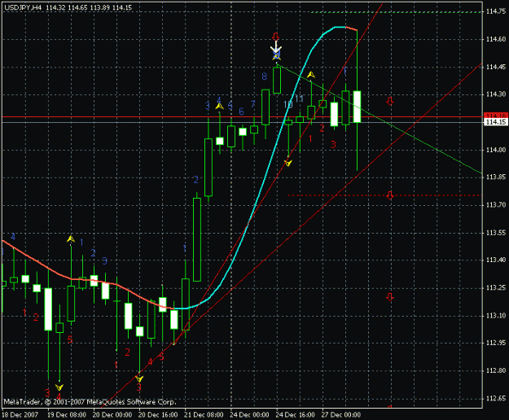Select the blue count number 10

pyautogui.click(x=288, y=104)
